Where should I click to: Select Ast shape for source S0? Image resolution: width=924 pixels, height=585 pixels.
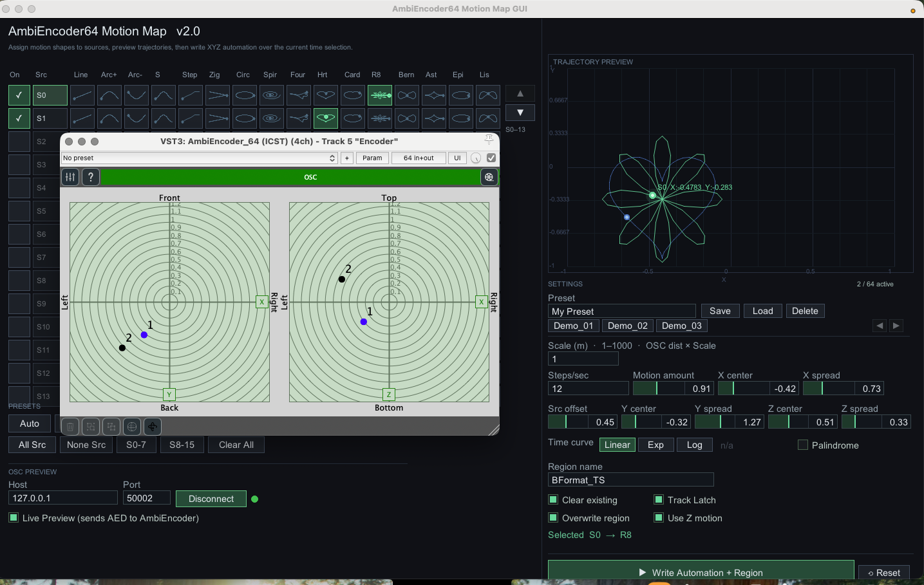434,95
